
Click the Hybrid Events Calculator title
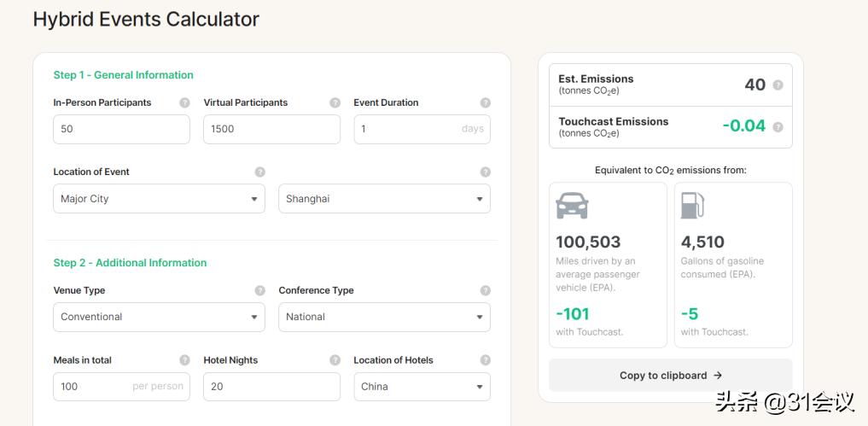tap(146, 20)
